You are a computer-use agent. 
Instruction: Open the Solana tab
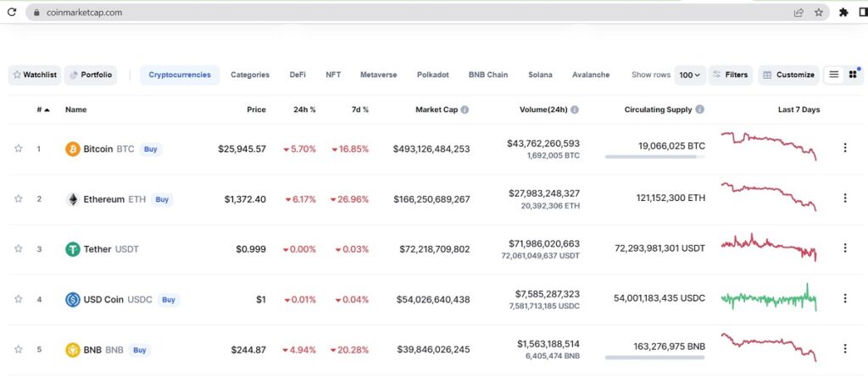tap(540, 75)
